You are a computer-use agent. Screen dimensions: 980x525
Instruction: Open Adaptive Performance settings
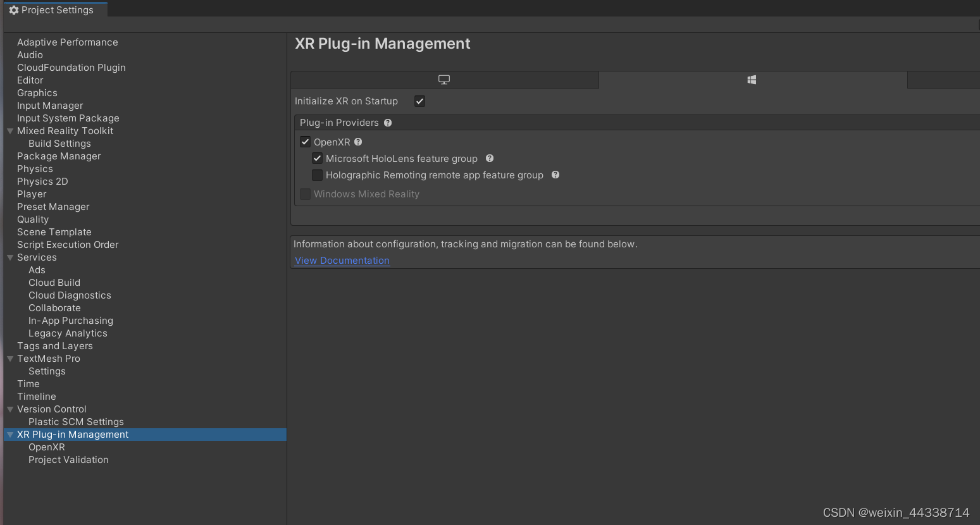click(68, 42)
